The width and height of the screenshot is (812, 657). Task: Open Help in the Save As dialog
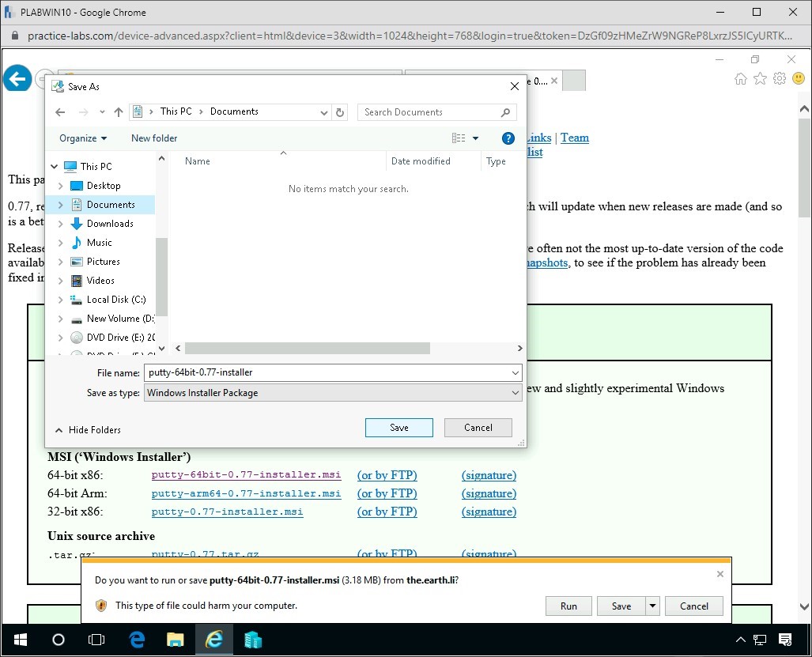pos(508,138)
